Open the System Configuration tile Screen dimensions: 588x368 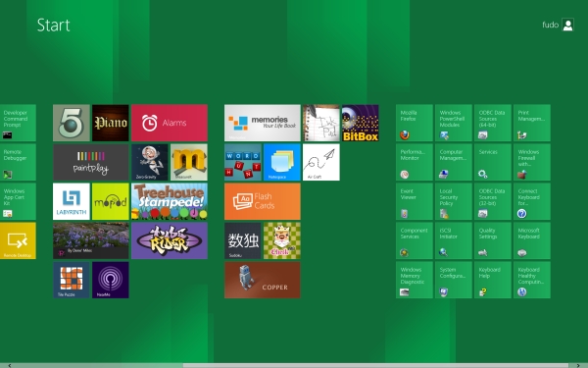[454, 280]
